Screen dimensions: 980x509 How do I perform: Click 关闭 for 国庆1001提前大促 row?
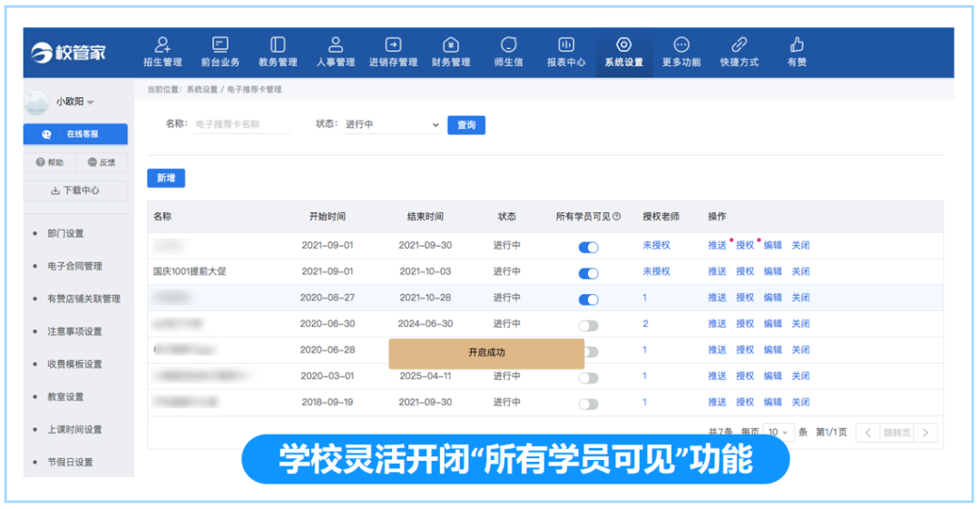tap(800, 271)
